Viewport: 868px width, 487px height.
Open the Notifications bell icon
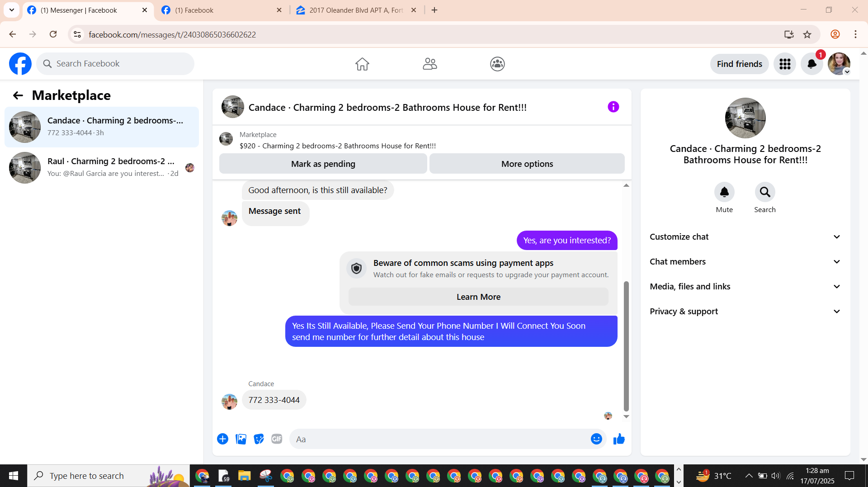[812, 64]
